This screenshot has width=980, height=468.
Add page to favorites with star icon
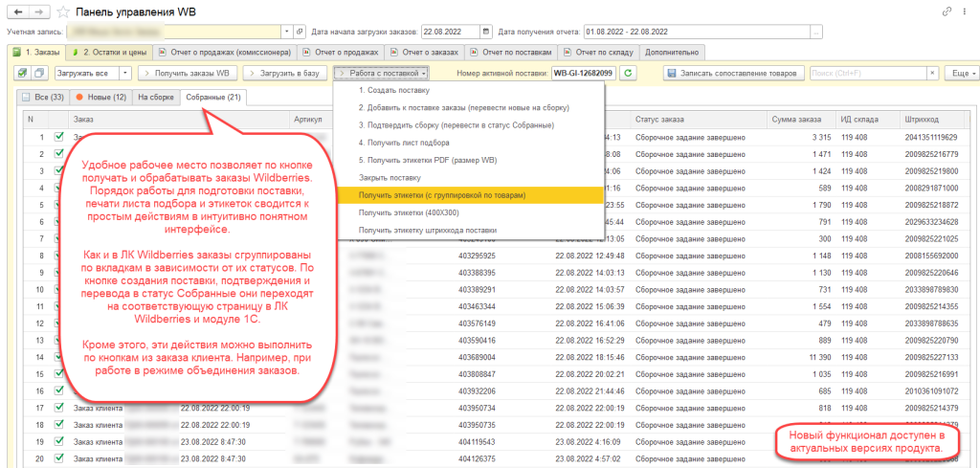click(62, 12)
